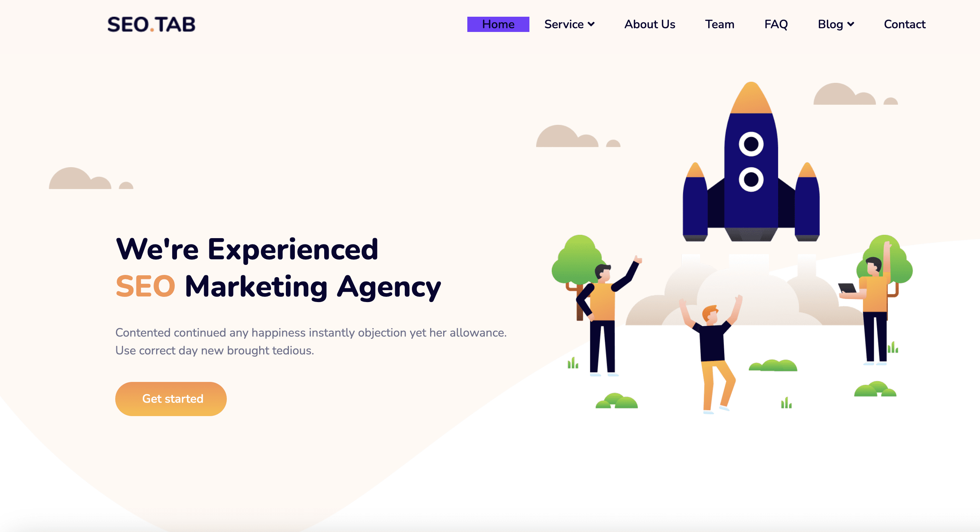This screenshot has width=980, height=532.
Task: Select the About Us menu item
Action: click(648, 24)
